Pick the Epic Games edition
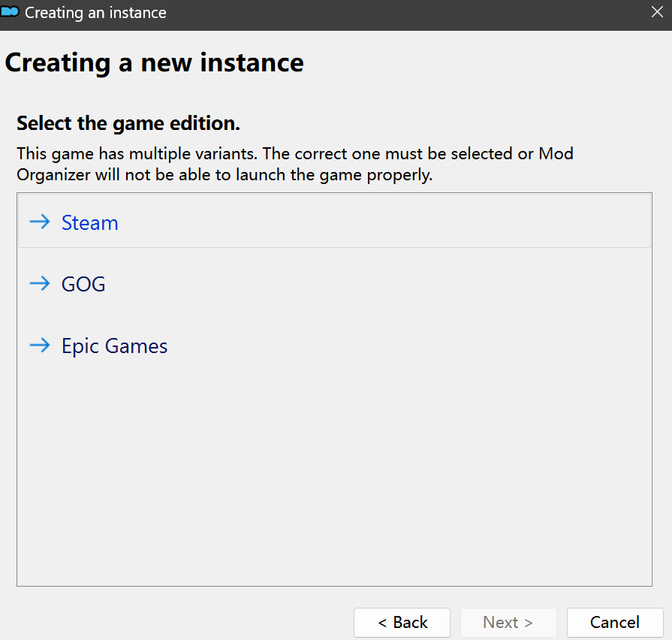The height and width of the screenshot is (640, 672). [x=334, y=345]
